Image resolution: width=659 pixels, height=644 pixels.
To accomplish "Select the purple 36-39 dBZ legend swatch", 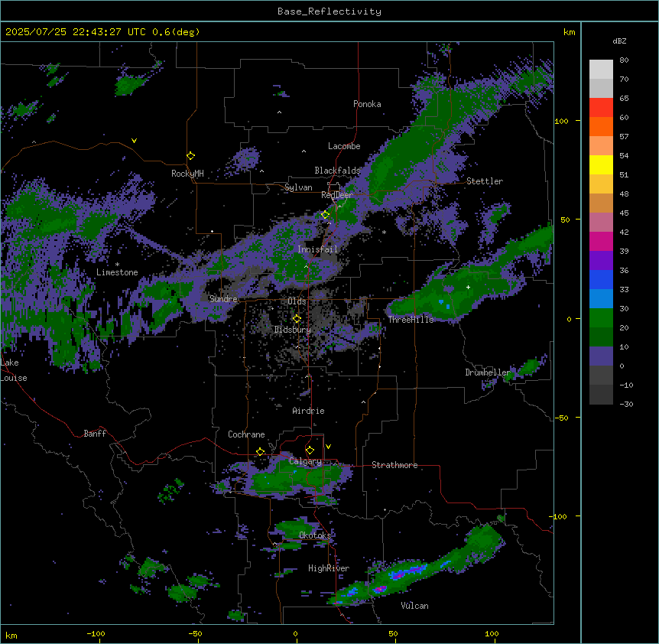I will pos(601,260).
